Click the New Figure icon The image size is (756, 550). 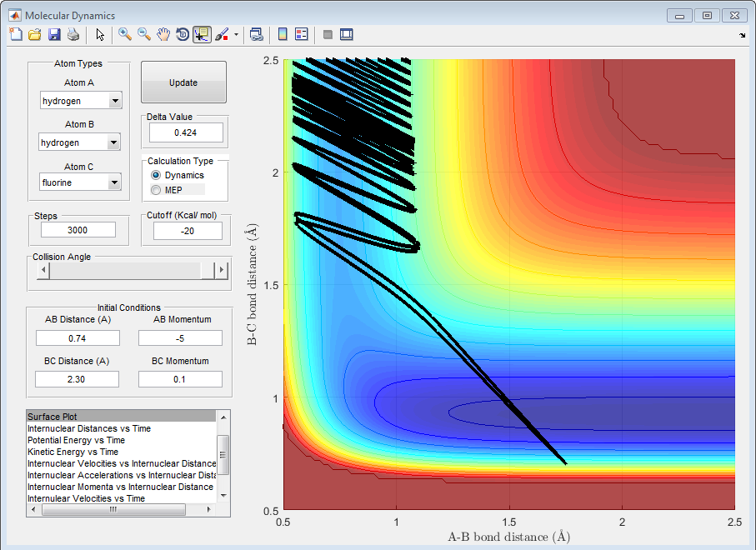[x=16, y=34]
